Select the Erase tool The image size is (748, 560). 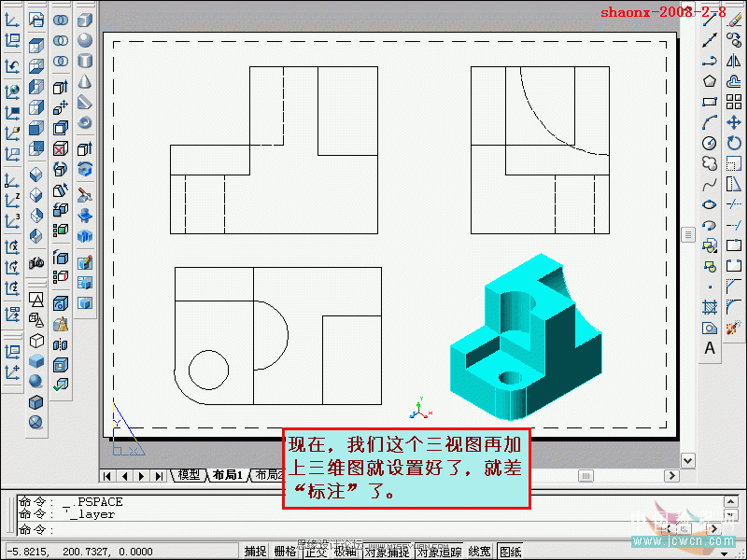click(x=734, y=20)
